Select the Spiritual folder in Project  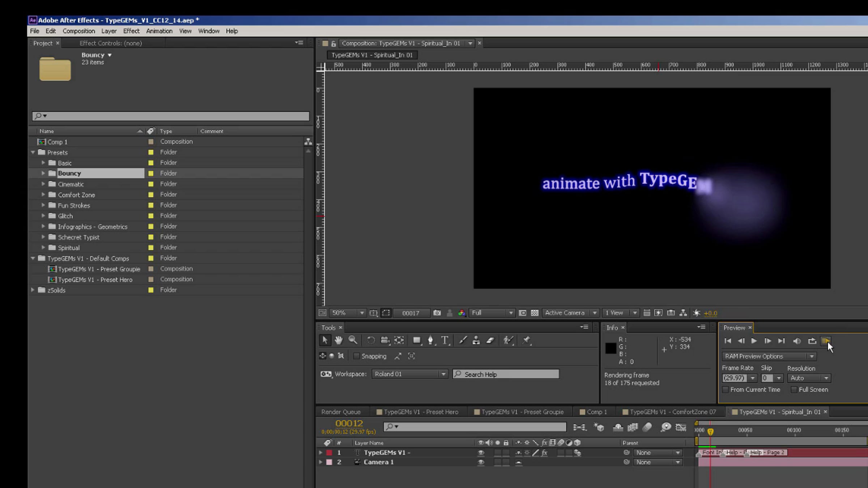point(69,248)
